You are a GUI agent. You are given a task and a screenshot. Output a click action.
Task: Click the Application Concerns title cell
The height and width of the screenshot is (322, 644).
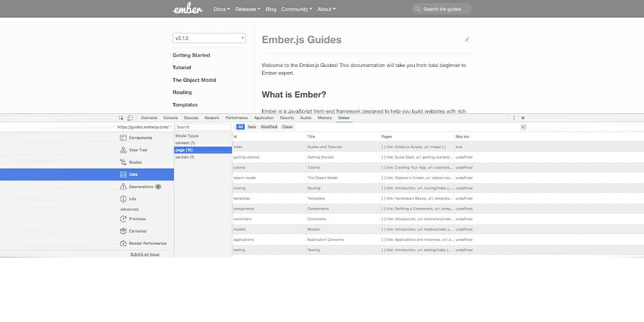[x=343, y=240]
